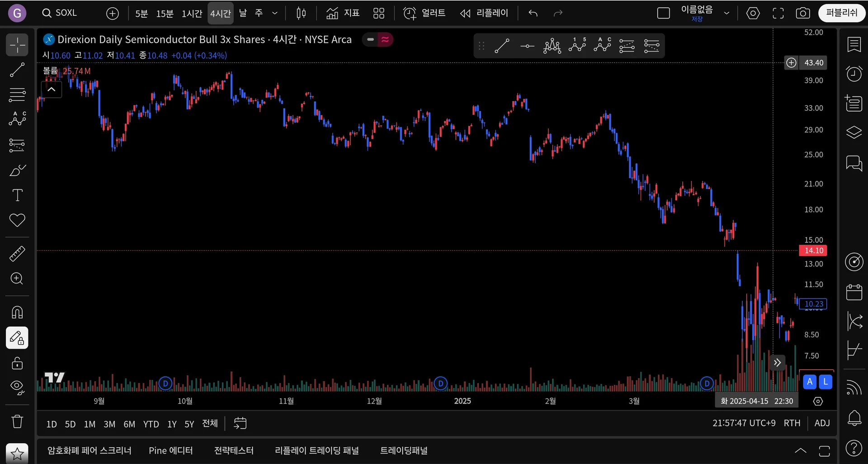Select the trend line drawing tool
This screenshot has height=464, width=868.
[17, 70]
